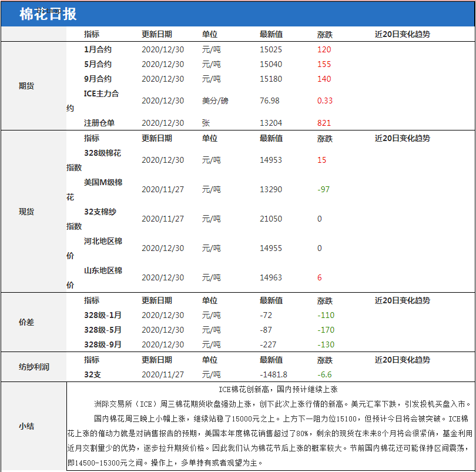Select latest value 14963

(x=271, y=277)
